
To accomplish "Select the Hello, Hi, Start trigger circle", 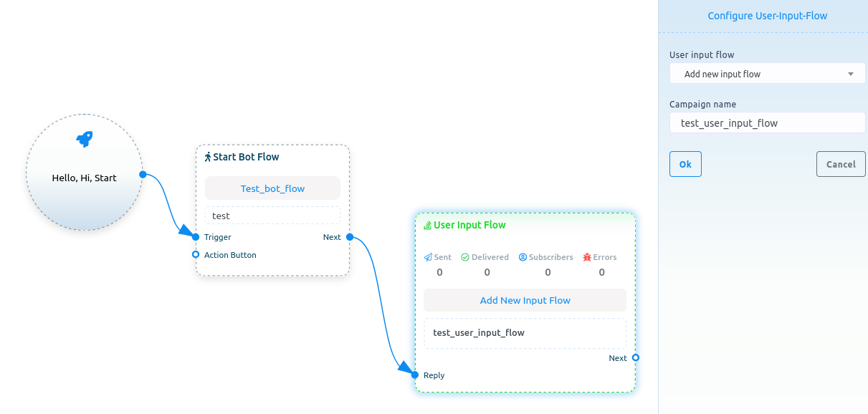I will click(x=85, y=173).
